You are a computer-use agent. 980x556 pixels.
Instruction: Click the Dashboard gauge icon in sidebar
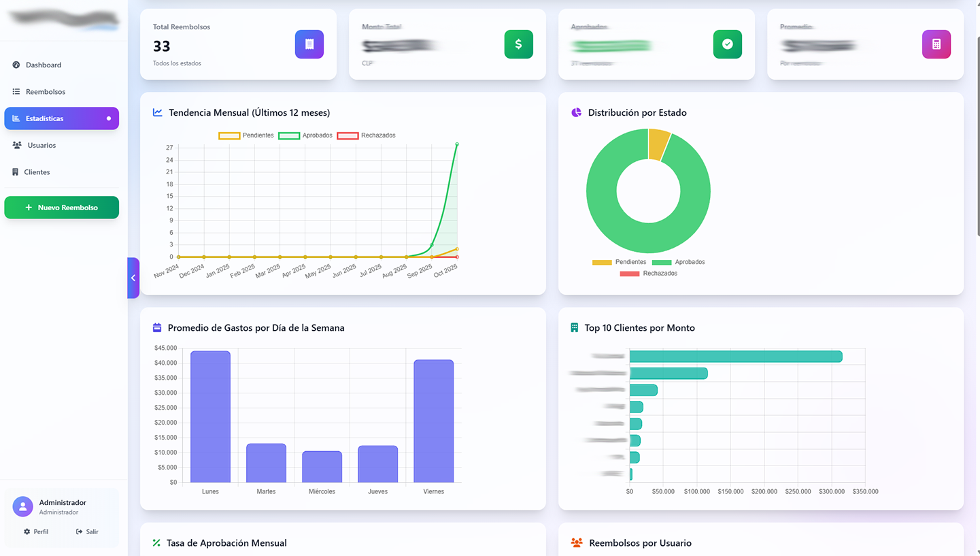[16, 65]
